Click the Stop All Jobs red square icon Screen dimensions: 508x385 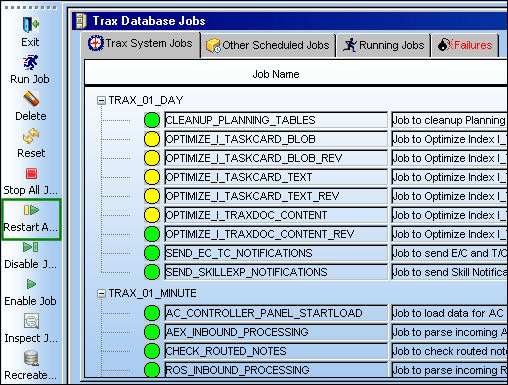31,173
